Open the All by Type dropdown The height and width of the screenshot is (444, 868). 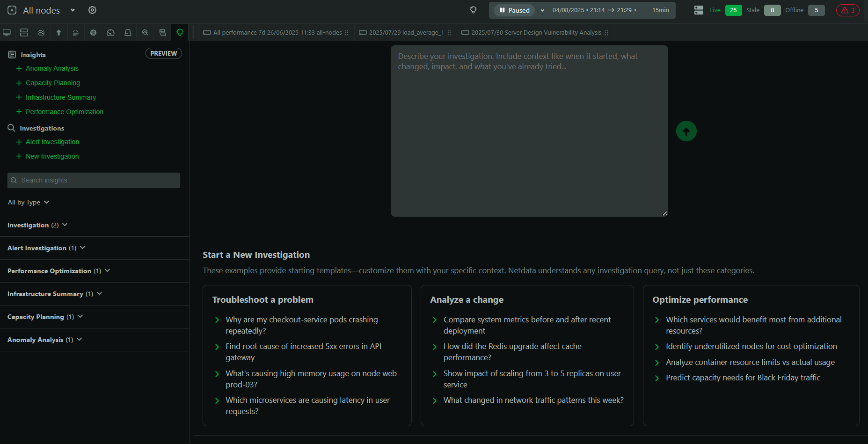pos(29,202)
